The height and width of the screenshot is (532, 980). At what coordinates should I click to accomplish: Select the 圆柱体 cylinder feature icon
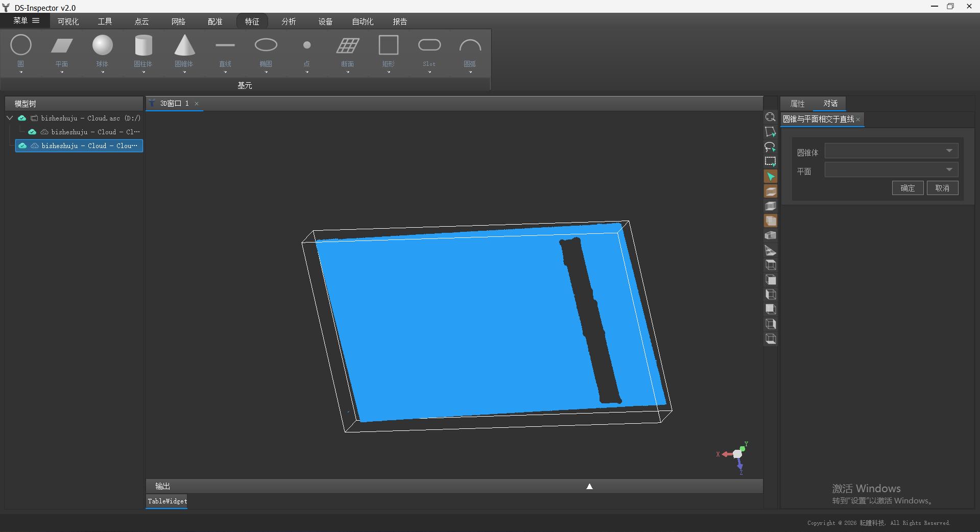coord(144,45)
